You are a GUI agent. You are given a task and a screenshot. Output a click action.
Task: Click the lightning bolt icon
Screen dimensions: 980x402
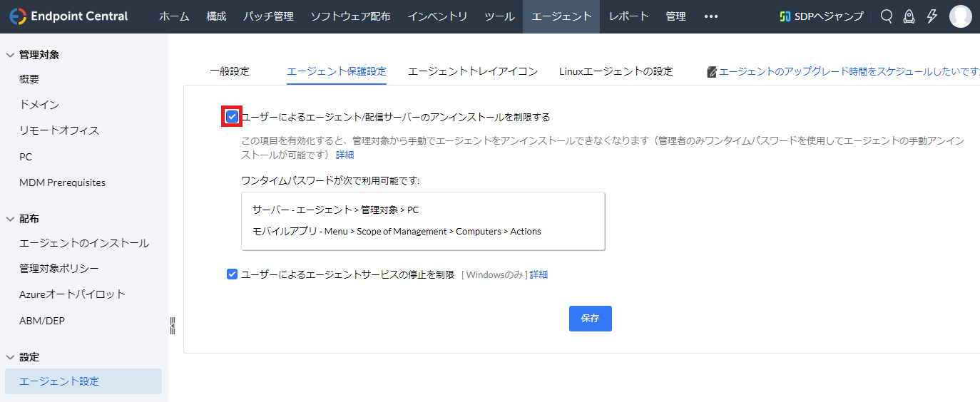(x=931, y=16)
